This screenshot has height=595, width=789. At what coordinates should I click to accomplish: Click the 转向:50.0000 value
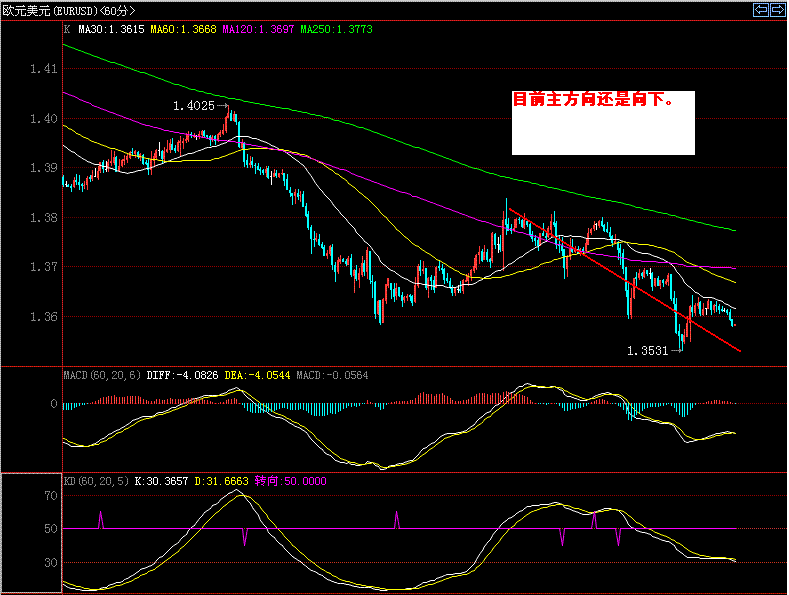coord(290,481)
